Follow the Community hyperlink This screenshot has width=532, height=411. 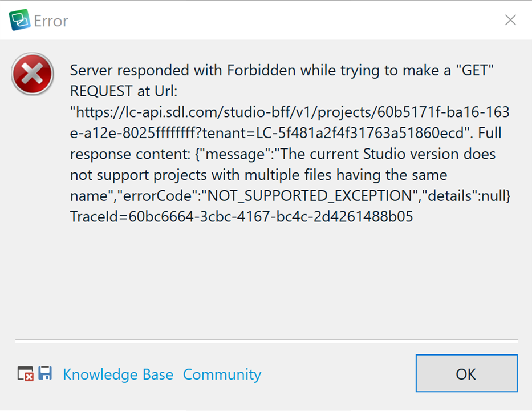222,374
